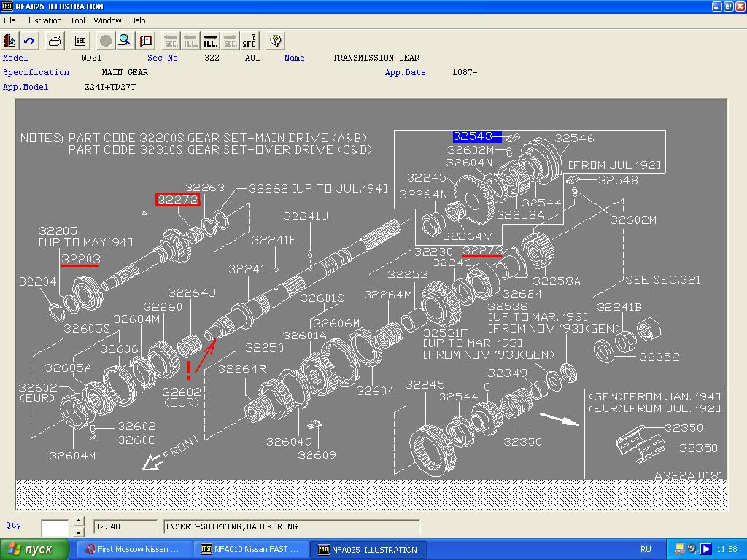Open the Window menu
The width and height of the screenshot is (747, 560).
[x=107, y=20]
